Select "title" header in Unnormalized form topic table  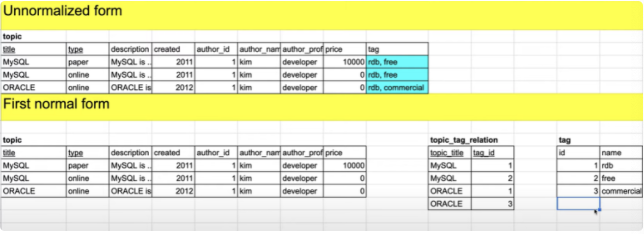[x=33, y=49]
